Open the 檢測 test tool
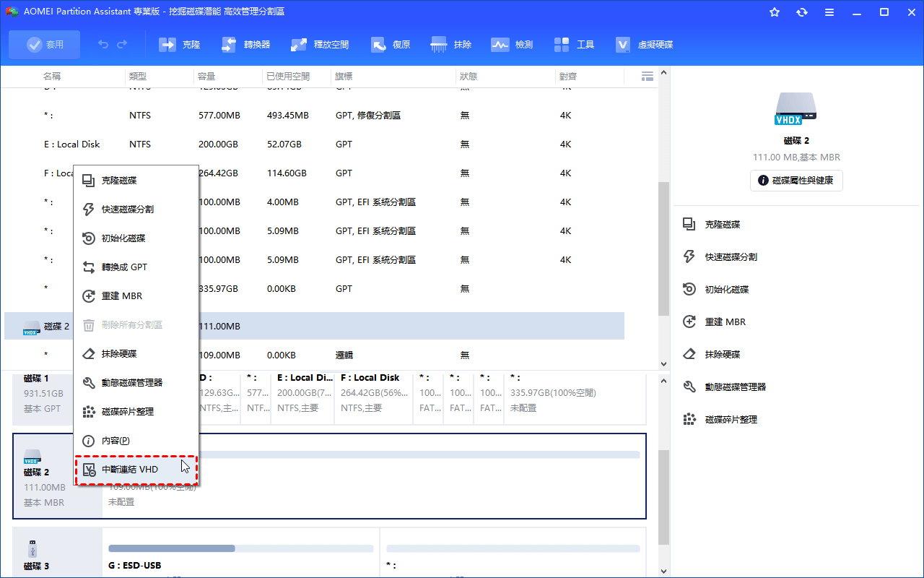The width and height of the screenshot is (924, 578). 512,45
